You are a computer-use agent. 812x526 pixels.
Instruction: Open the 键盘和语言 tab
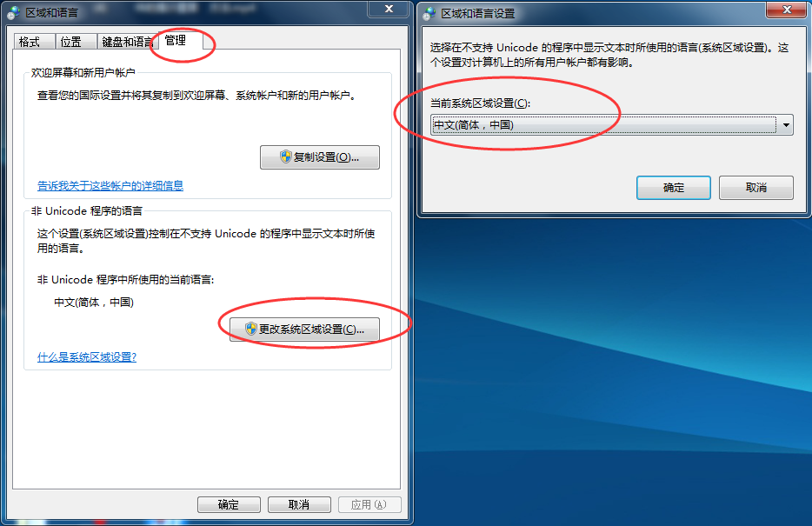tap(127, 42)
